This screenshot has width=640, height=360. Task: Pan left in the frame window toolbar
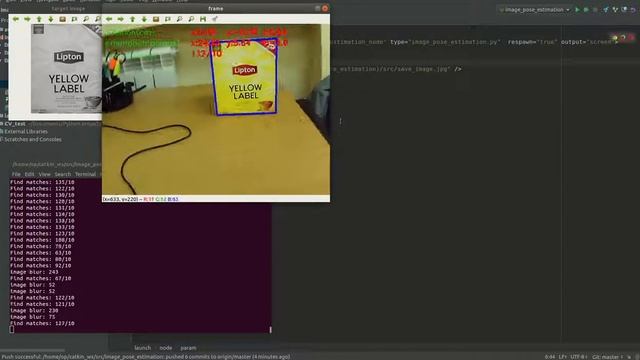[109, 19]
